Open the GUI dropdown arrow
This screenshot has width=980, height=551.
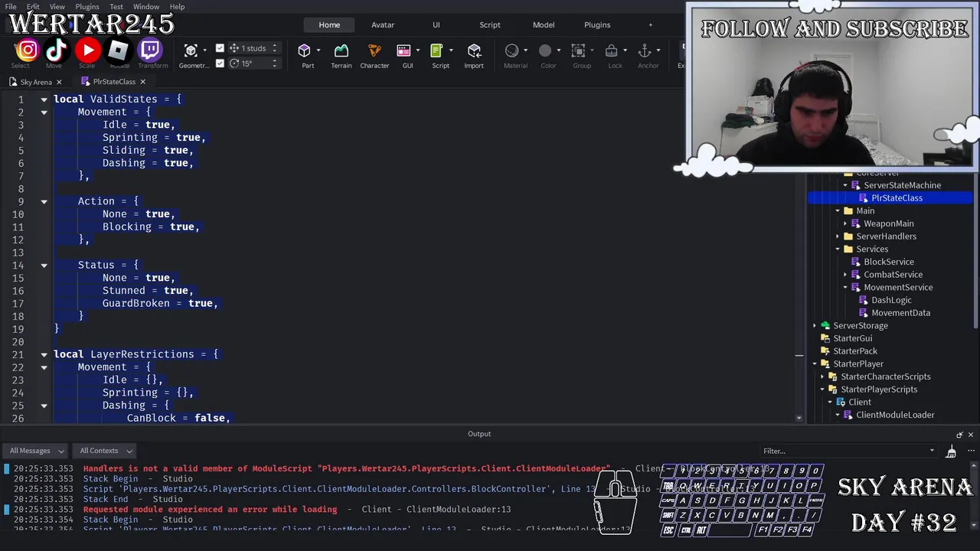[x=418, y=51]
